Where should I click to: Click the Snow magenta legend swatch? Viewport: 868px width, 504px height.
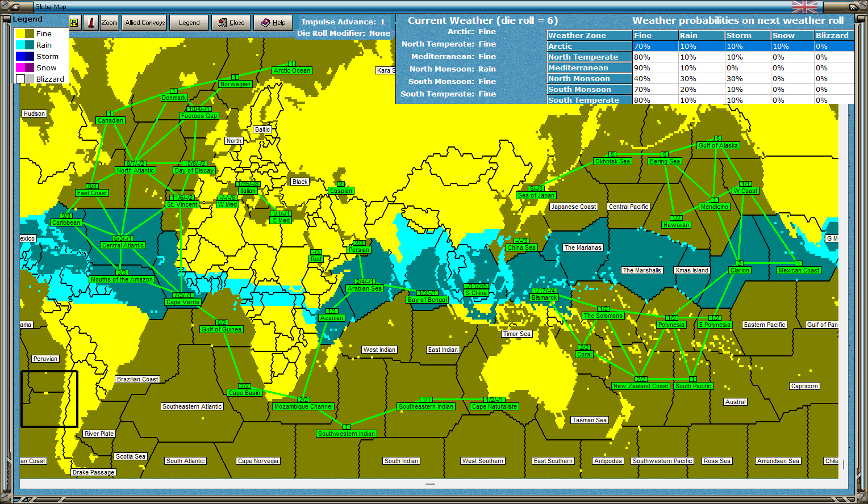(25, 68)
